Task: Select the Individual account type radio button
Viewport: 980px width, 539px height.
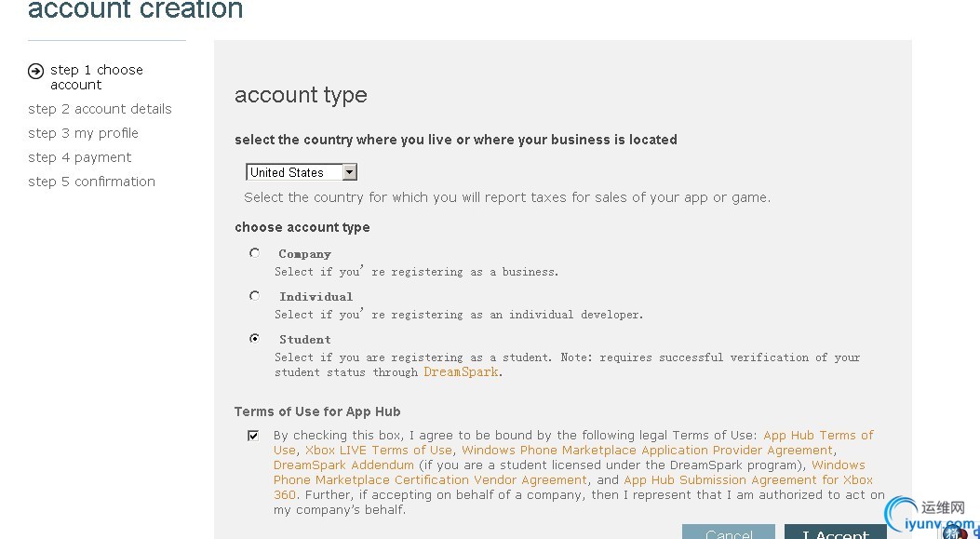Action: [x=254, y=295]
